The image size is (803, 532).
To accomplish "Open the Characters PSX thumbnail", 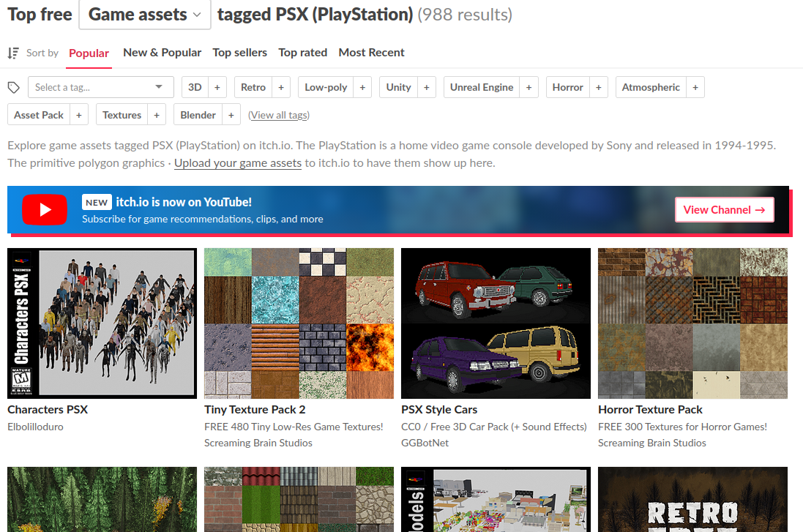I will click(102, 323).
